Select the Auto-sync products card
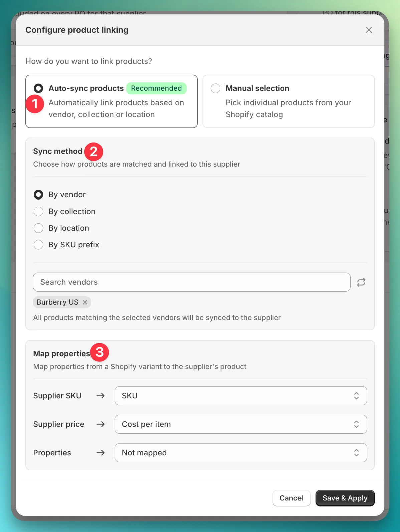 [x=38, y=88]
